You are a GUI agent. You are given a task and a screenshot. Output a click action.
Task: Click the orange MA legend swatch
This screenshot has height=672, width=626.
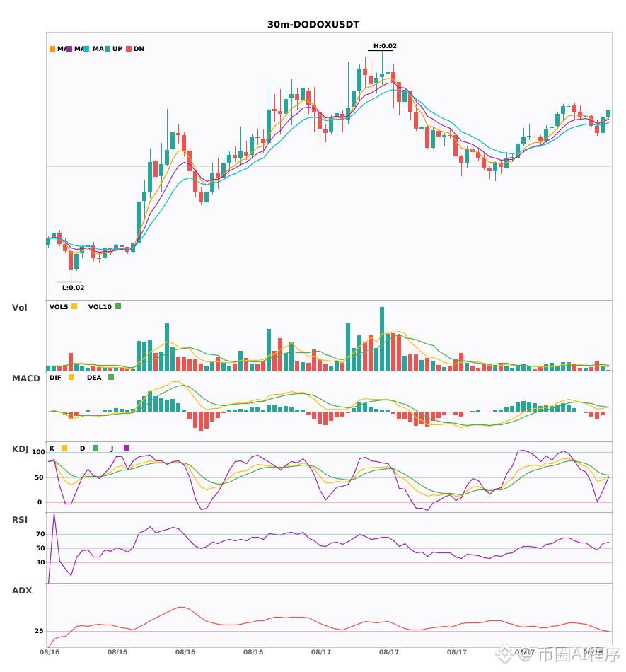(x=52, y=49)
